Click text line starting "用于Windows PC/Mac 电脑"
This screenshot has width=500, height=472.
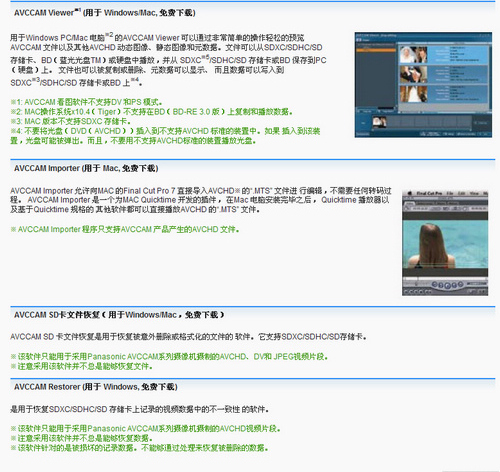click(x=157, y=37)
